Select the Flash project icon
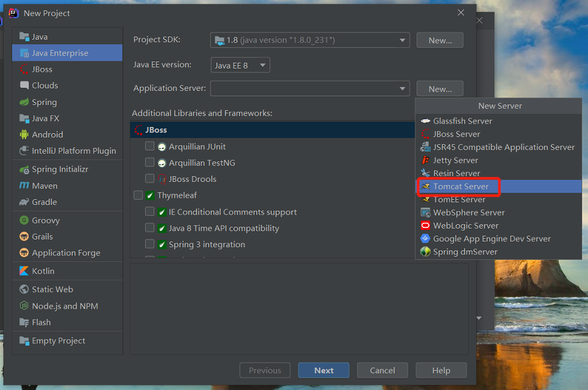 pyautogui.click(x=24, y=322)
